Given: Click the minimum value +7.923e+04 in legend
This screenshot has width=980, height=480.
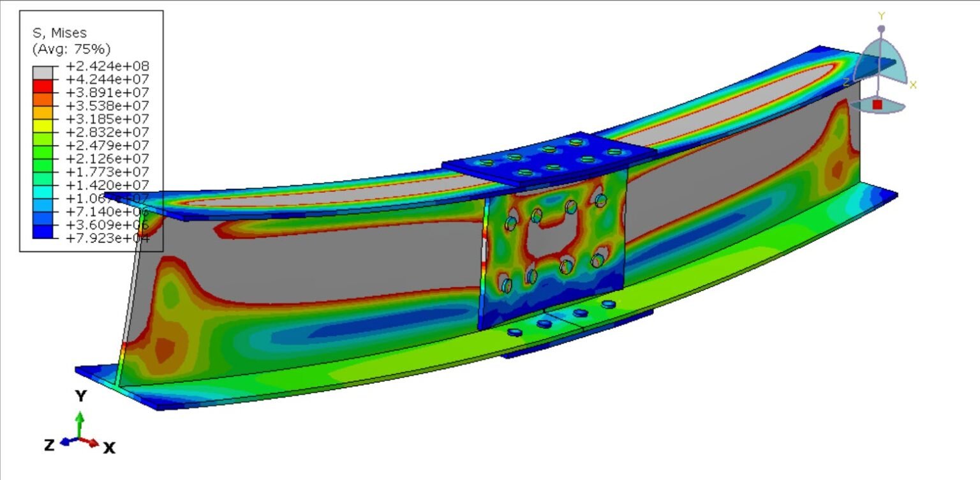Looking at the screenshot, I should coord(107,237).
